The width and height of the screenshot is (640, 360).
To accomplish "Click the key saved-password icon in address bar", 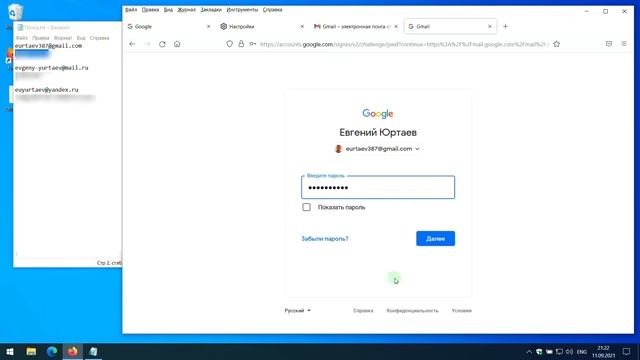I will pos(253,44).
